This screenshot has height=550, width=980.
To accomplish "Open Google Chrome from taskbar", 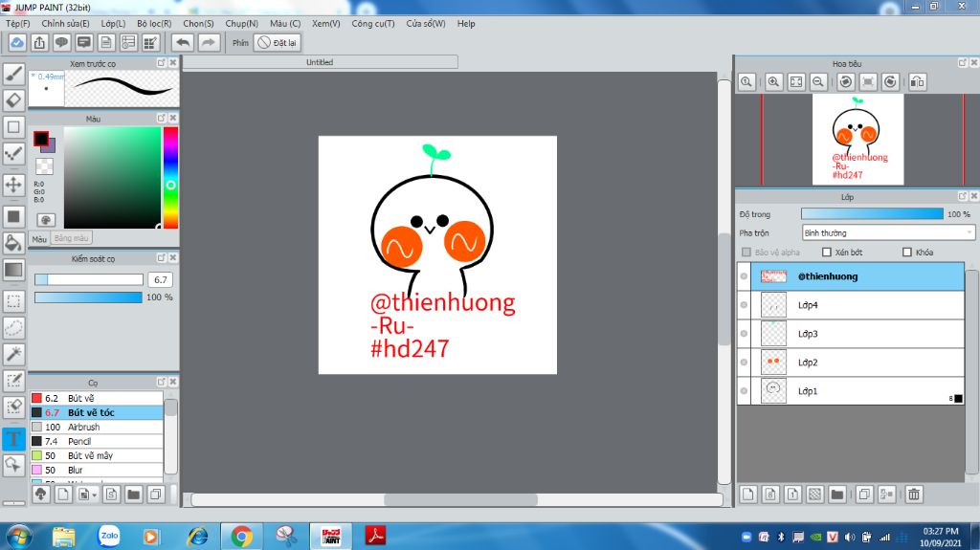I will 242,537.
